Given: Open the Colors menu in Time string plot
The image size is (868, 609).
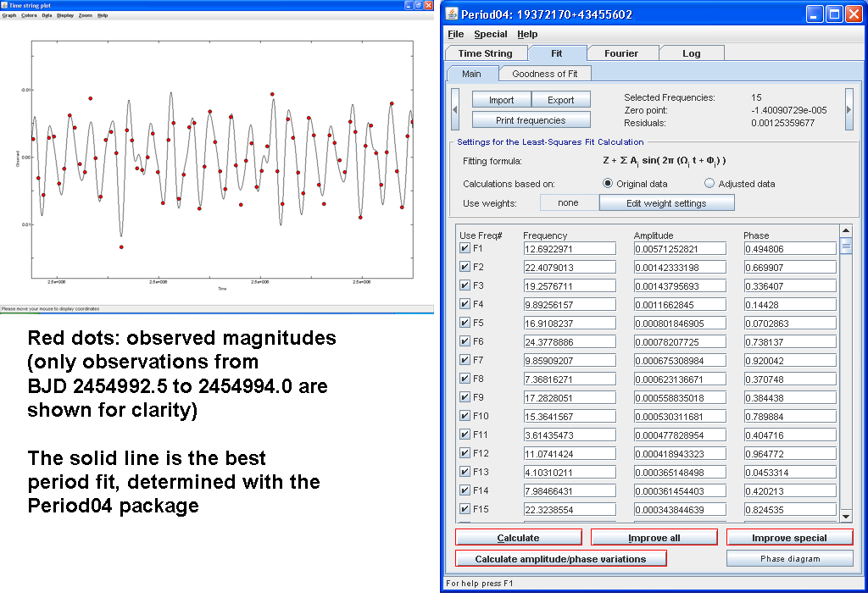Looking at the screenshot, I should [x=30, y=15].
